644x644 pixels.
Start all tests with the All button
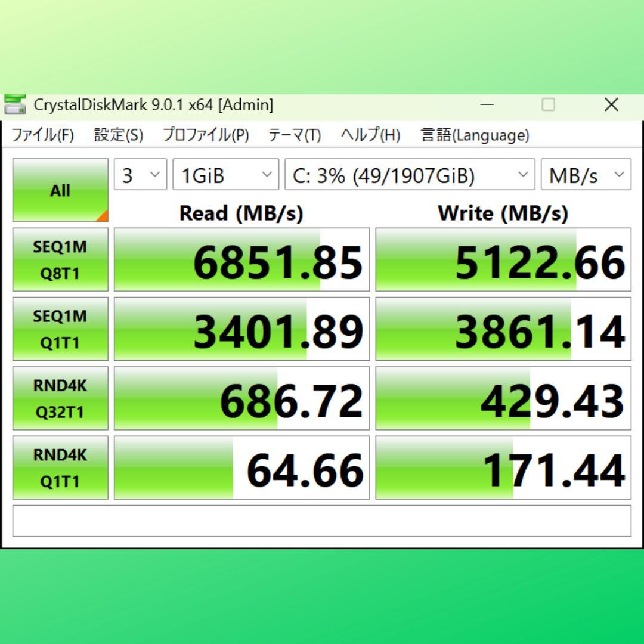(60, 190)
